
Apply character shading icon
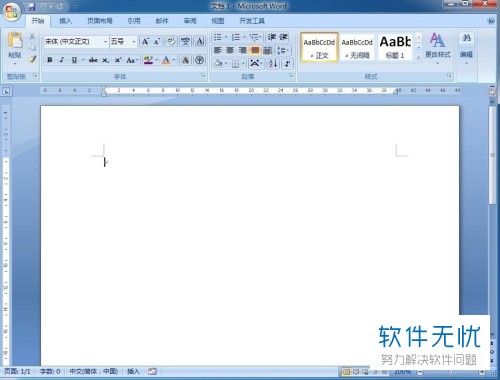tap(185, 60)
